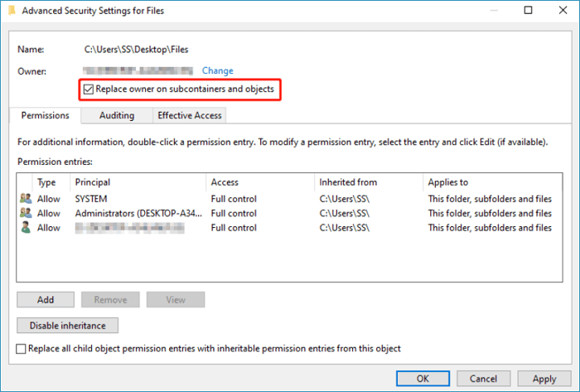The image size is (580, 392).
Task: Maximize the Advanced Security Settings window
Action: [529, 10]
